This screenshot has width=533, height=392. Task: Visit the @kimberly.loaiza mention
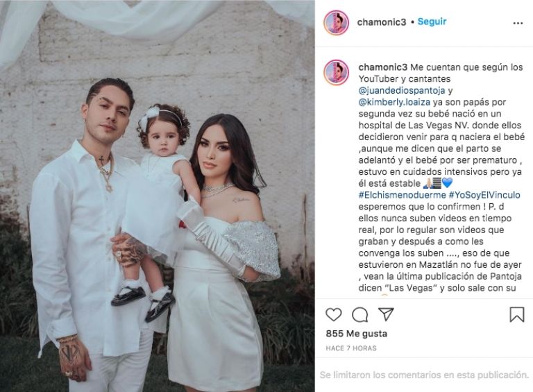[x=394, y=102]
